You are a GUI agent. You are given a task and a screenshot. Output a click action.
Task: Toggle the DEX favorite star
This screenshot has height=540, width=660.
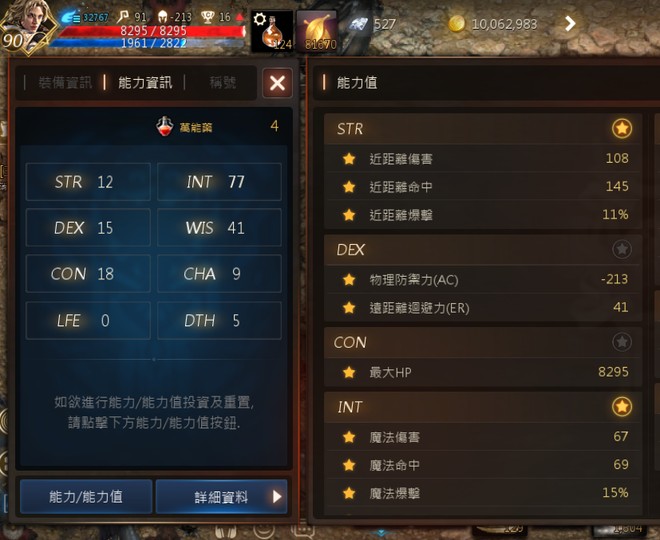pos(622,249)
